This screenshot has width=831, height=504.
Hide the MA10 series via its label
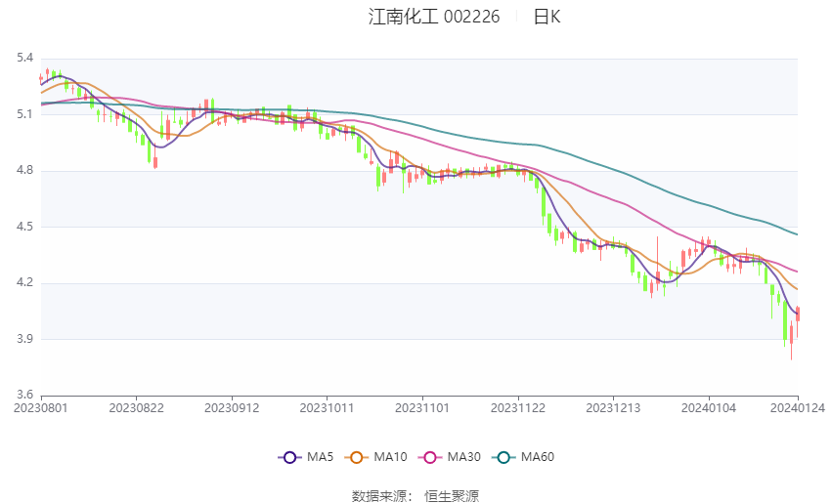(391, 457)
